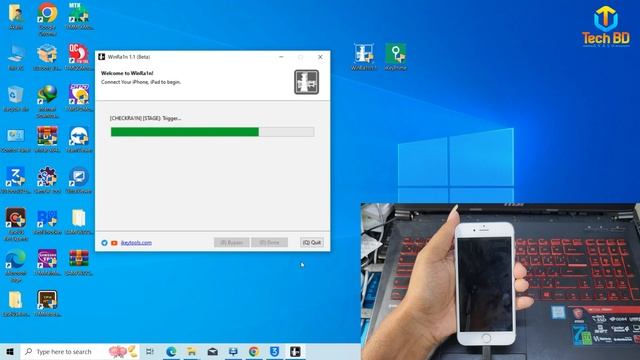Open the WinRAR archive on the desktop
Screen dimensions: 640x360
pyautogui.click(x=79, y=262)
